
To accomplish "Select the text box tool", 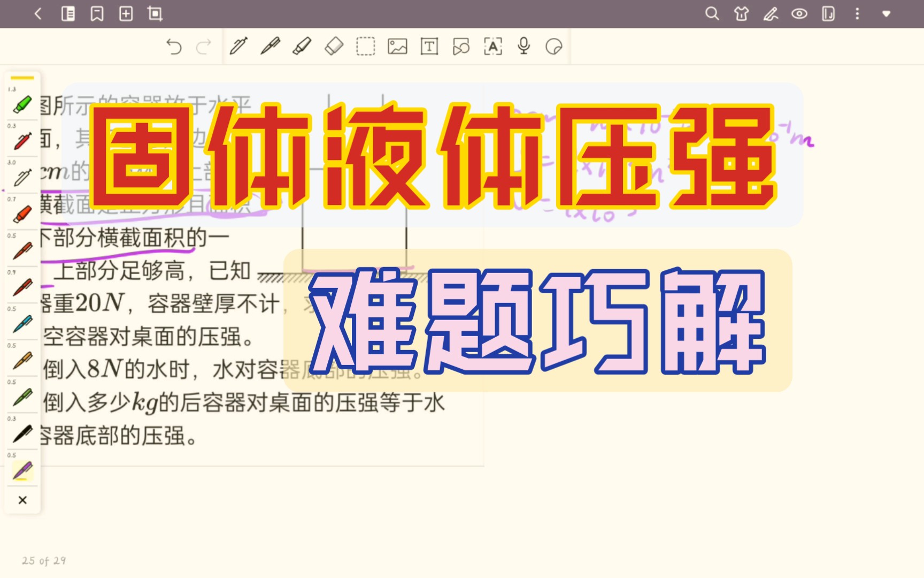I will coord(429,47).
